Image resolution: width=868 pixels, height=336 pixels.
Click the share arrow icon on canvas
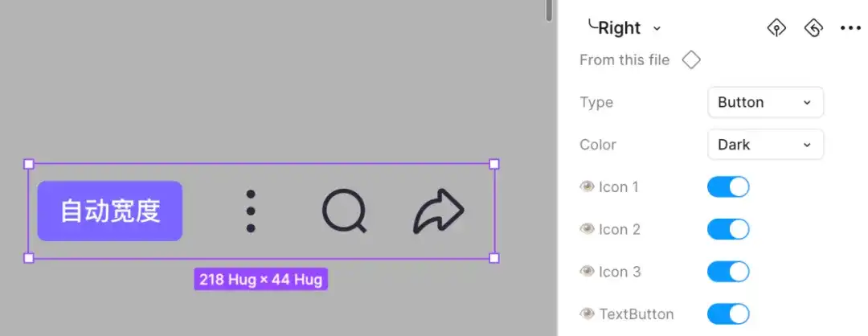(x=439, y=211)
